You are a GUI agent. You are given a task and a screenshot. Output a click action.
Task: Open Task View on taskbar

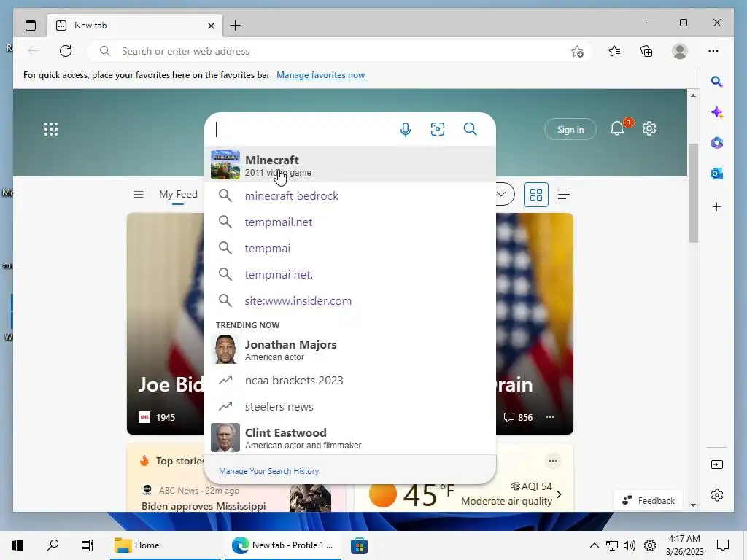click(x=88, y=545)
